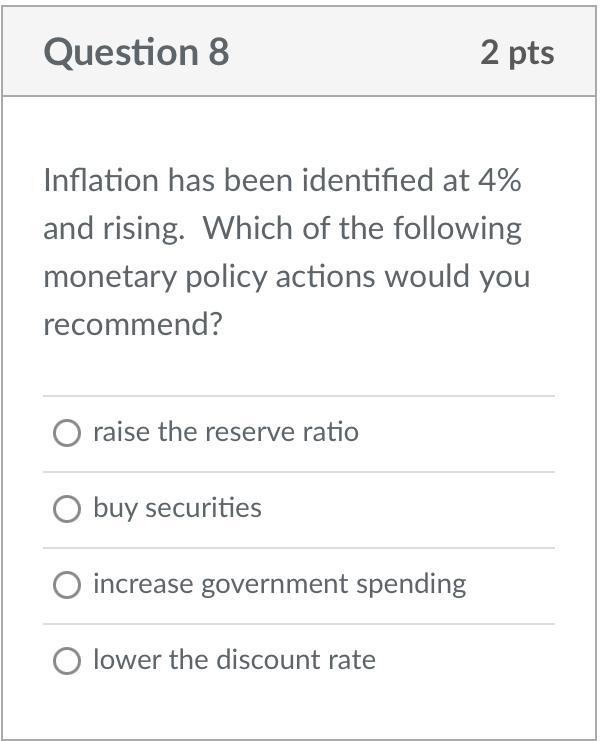Click the "2 pts" points label
The height and width of the screenshot is (741, 600).
point(517,52)
